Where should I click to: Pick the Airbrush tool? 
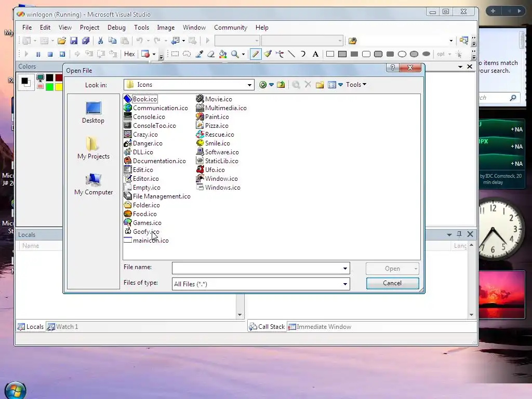click(x=280, y=54)
